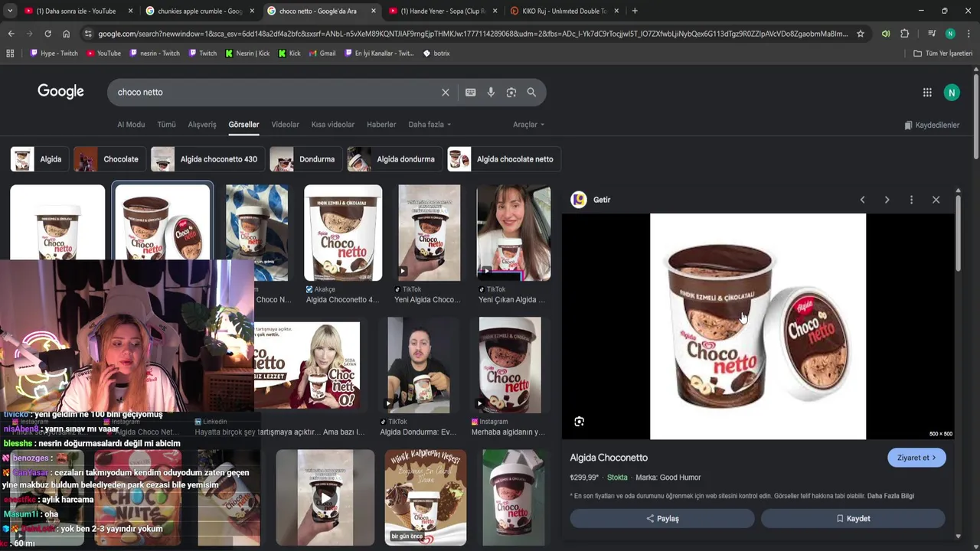The image size is (980, 551).
Task: Open new browser tab with plus icon
Action: point(634,11)
